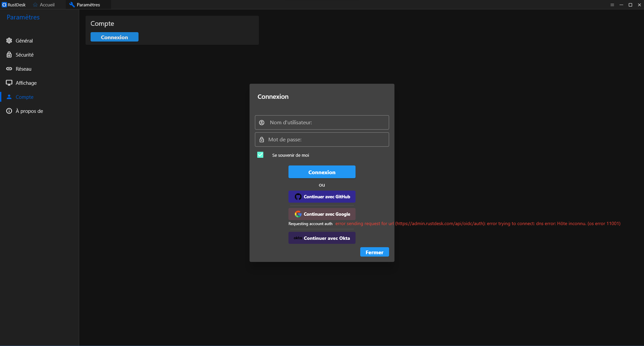Click the Okta logo icon
The height and width of the screenshot is (346, 644).
click(298, 238)
